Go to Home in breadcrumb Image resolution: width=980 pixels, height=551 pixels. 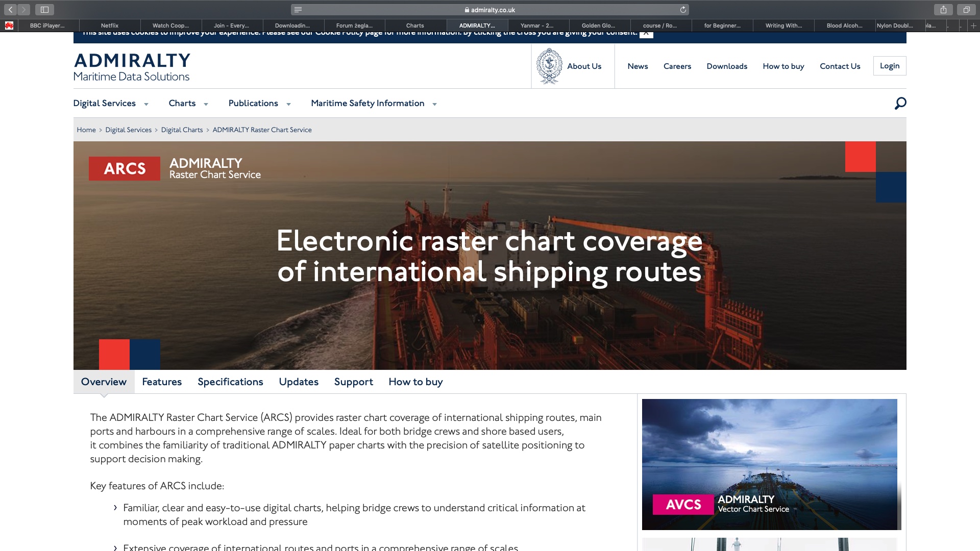click(x=86, y=130)
